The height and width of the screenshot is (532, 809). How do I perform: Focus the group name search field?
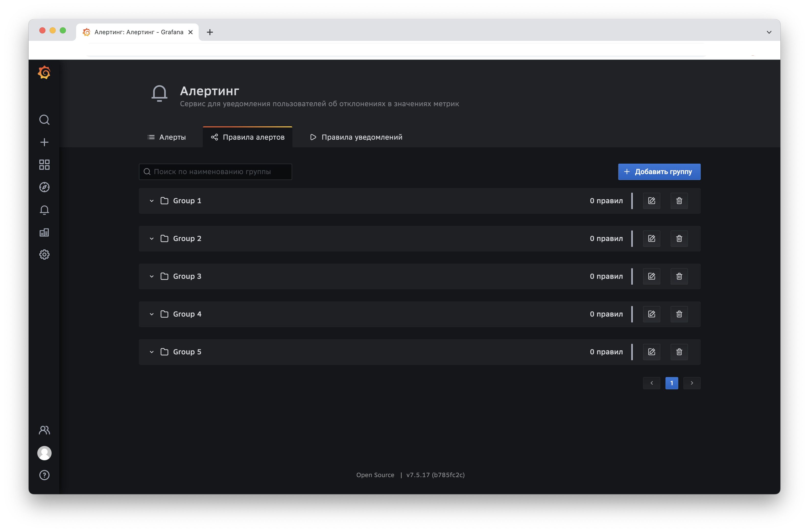click(216, 172)
